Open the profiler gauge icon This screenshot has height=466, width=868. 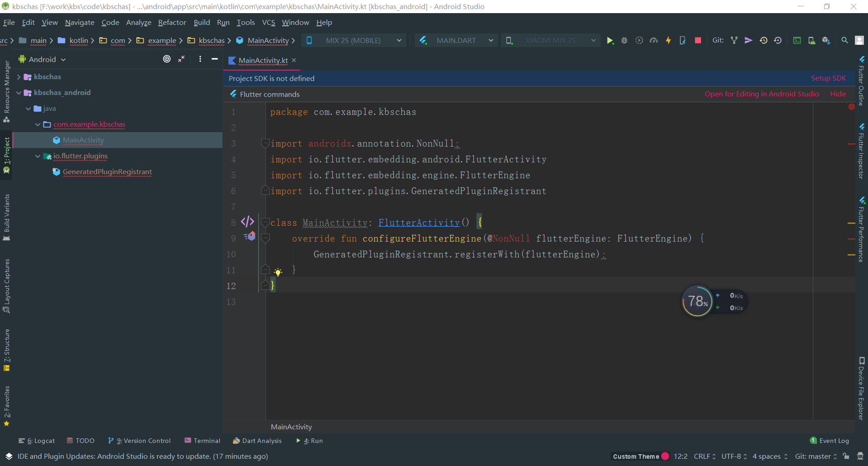654,41
